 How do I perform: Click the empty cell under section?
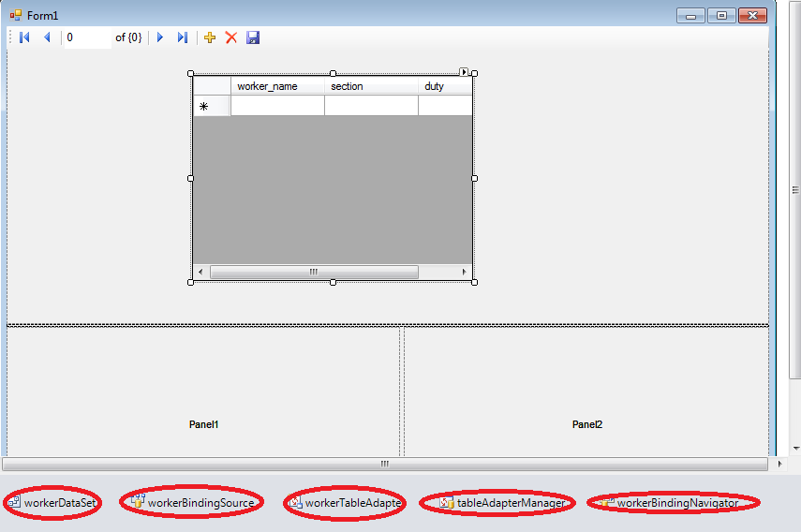(371, 106)
